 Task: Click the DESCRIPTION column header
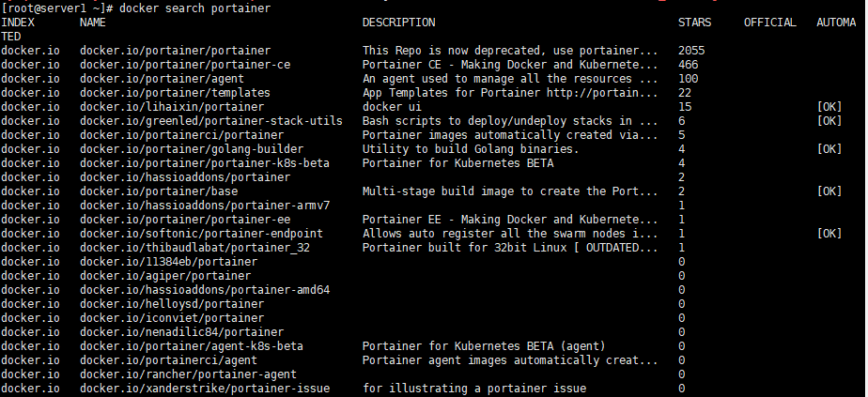(x=398, y=23)
